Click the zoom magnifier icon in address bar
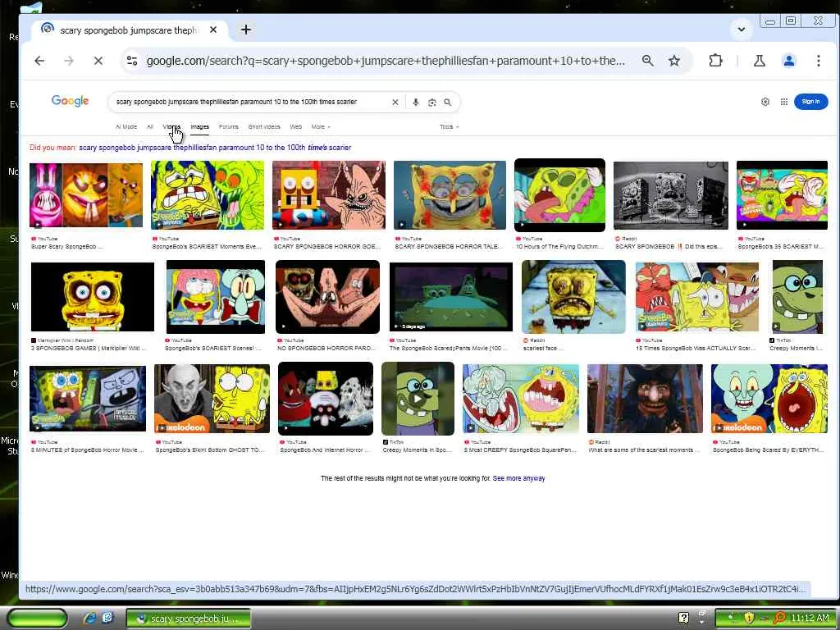This screenshot has height=630, width=840. [648, 61]
